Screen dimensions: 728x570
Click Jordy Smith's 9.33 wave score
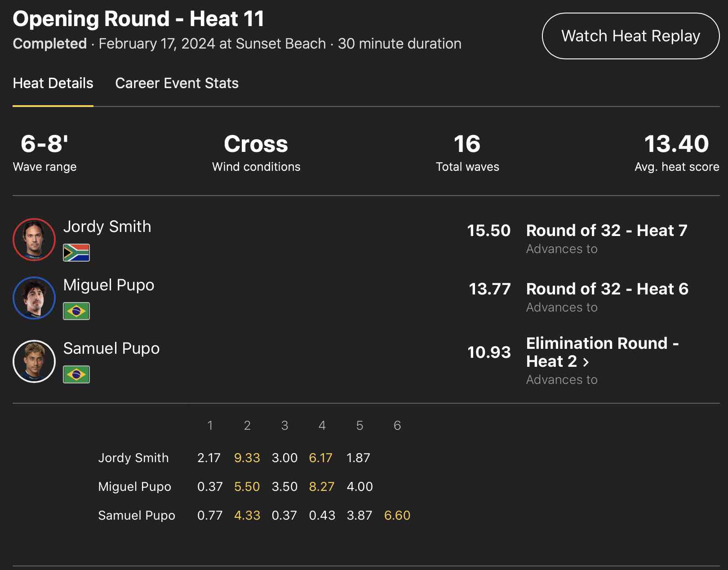pyautogui.click(x=247, y=458)
